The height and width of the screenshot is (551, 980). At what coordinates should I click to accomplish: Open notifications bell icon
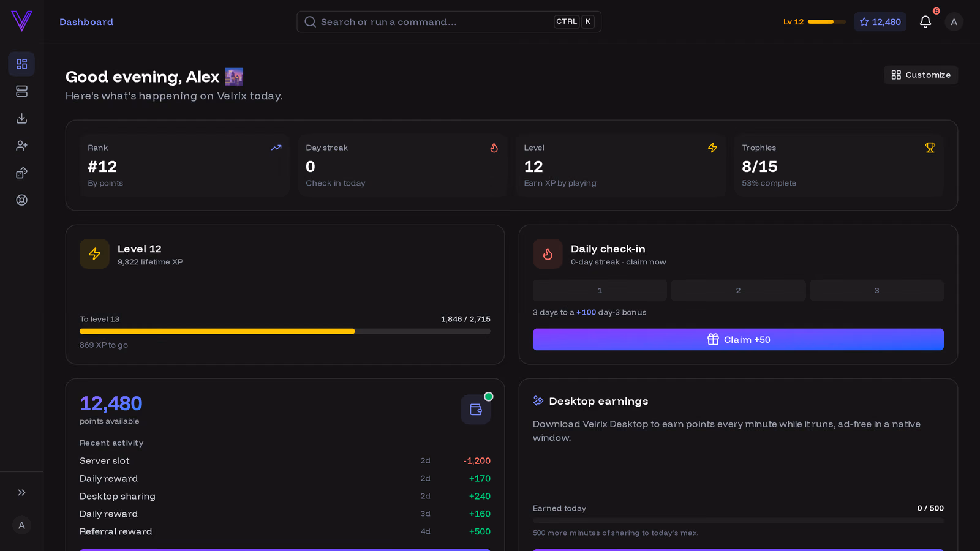click(925, 22)
